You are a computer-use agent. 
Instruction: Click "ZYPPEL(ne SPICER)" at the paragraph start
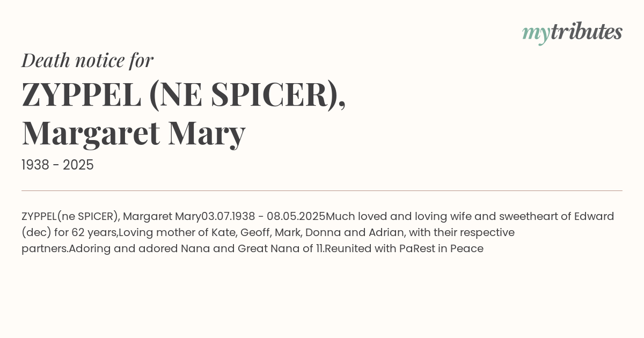coord(70,217)
